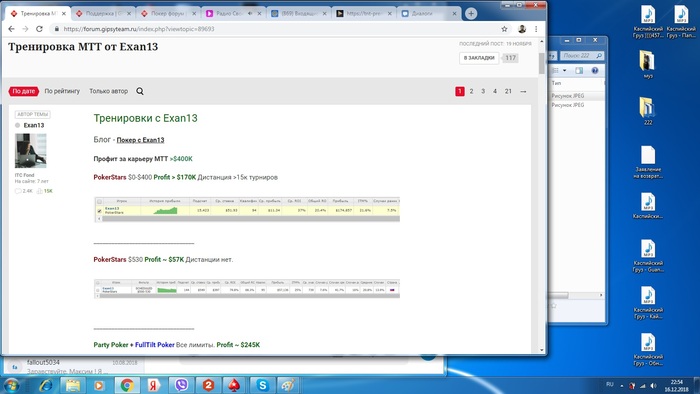Go to page 2 of the thread
The image size is (700, 394).
471,91
